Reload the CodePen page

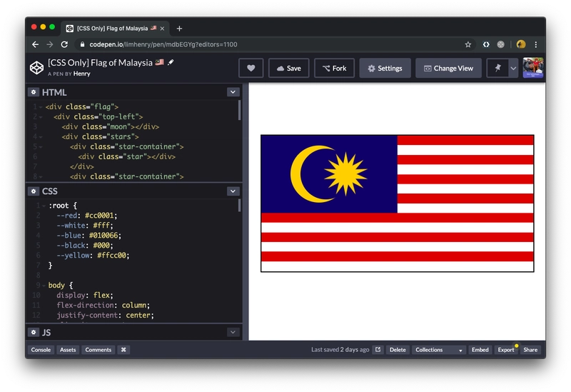64,44
